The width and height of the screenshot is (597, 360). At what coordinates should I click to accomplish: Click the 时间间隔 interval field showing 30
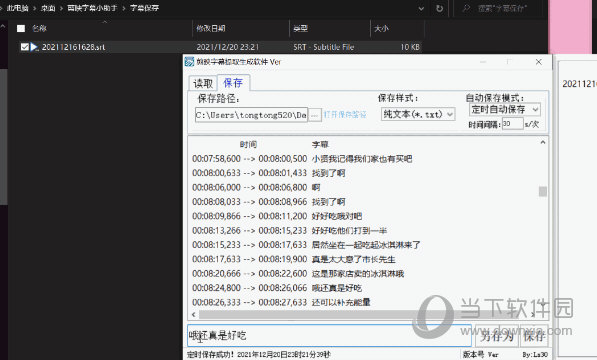click(512, 124)
